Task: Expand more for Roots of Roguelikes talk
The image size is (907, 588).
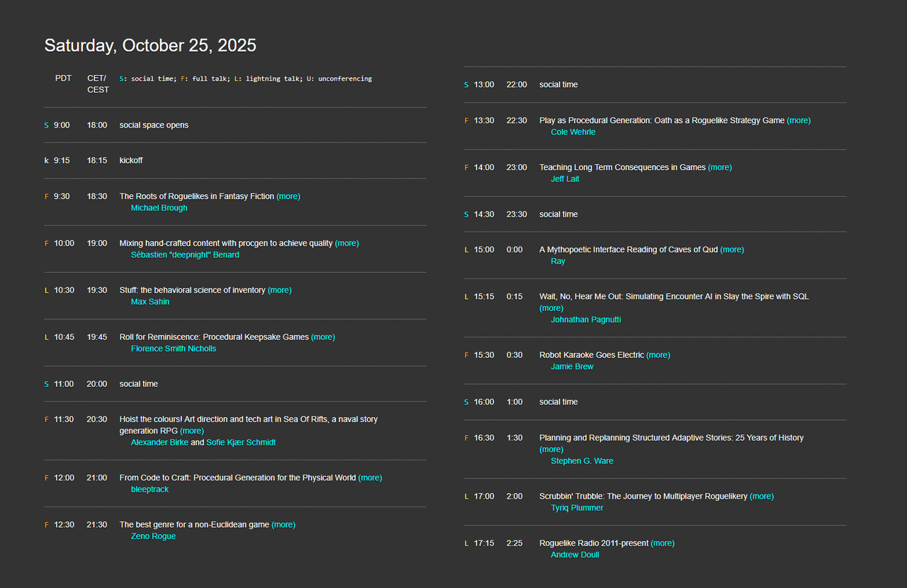Action: [x=288, y=196]
